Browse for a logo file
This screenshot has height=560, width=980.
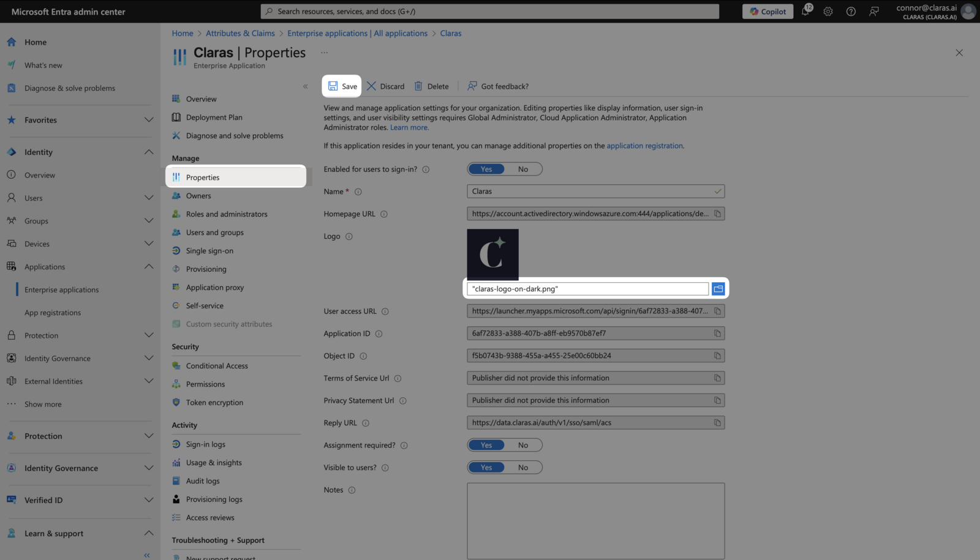click(718, 288)
